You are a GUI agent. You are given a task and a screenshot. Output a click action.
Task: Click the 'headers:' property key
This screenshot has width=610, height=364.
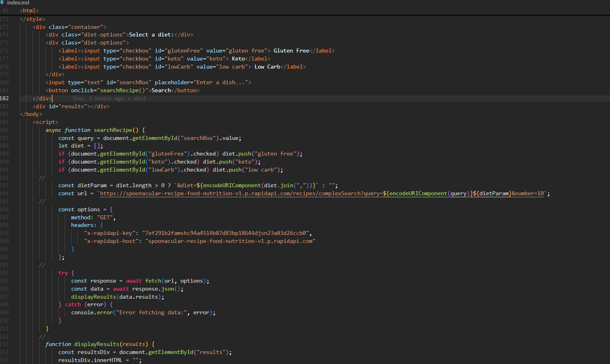coord(84,225)
